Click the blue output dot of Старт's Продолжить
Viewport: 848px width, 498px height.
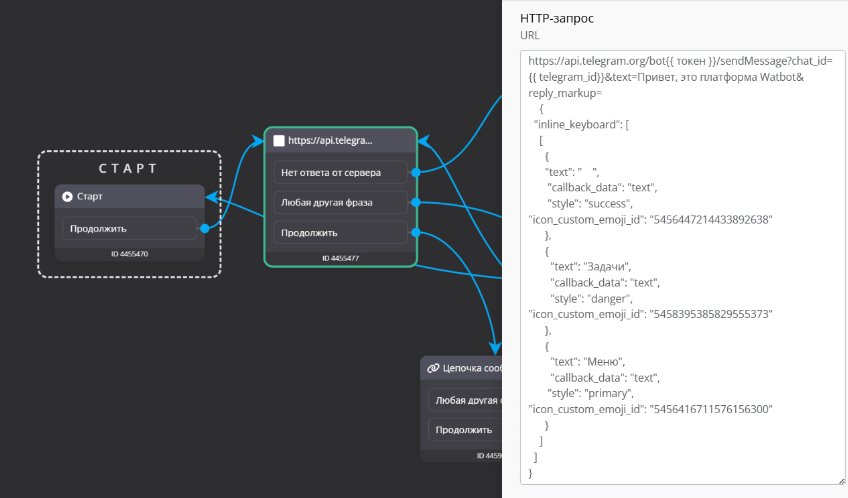(x=204, y=229)
